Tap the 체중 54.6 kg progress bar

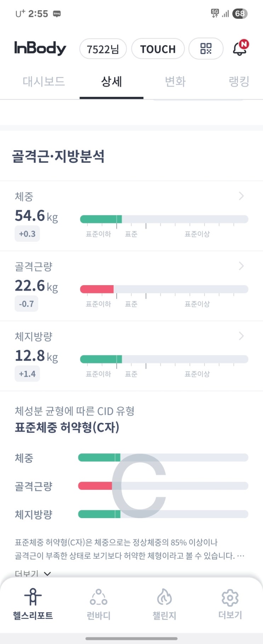[164, 219]
